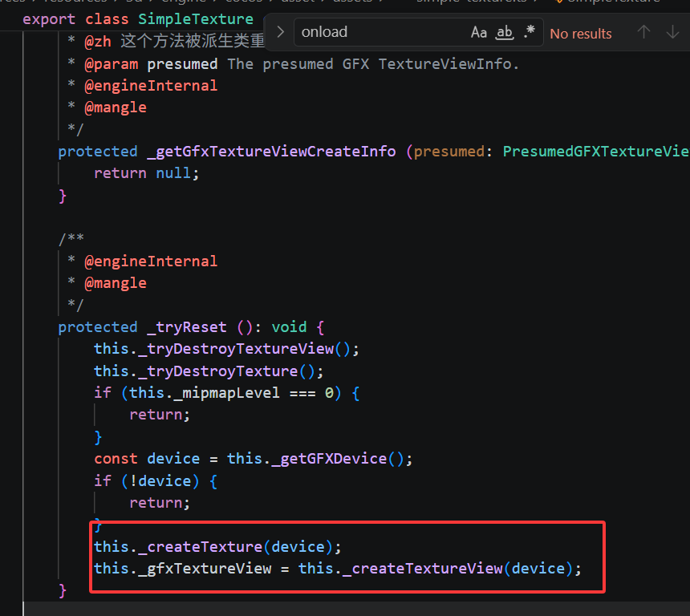Click the 'No results' label
This screenshot has width=690, height=616.
[x=580, y=34]
